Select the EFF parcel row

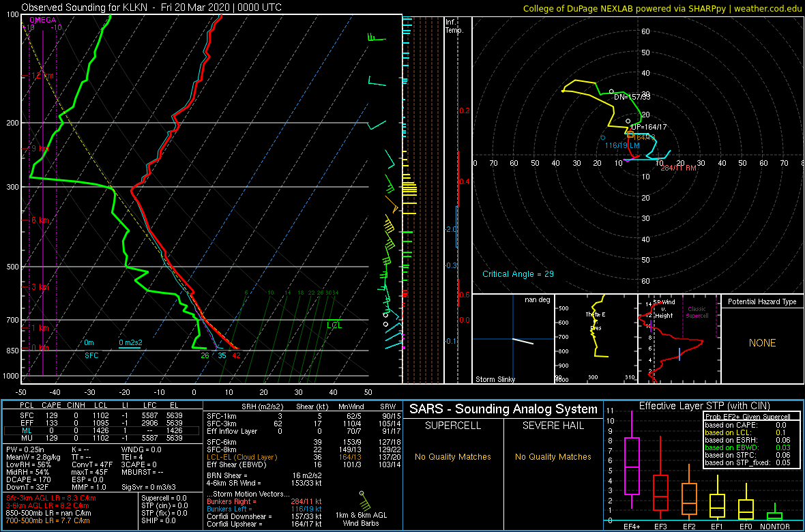point(101,423)
